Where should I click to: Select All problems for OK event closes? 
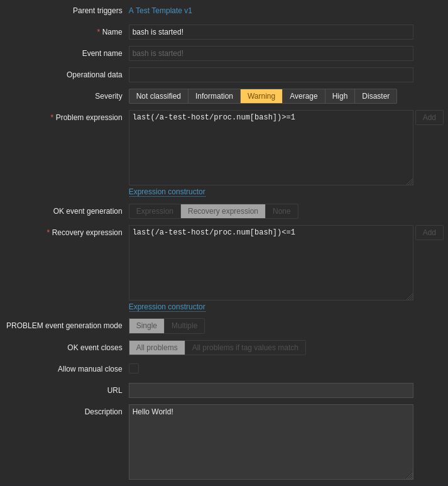(x=157, y=348)
